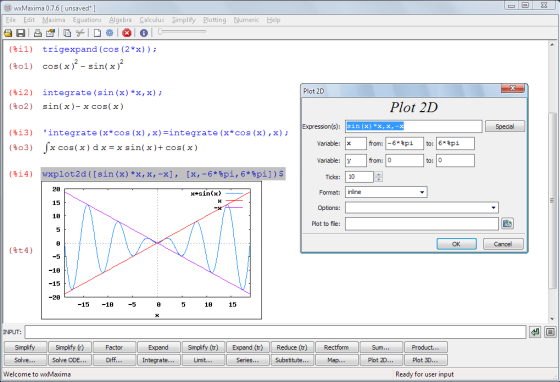
Task: Click the second Variable field containing y
Action: (x=356, y=161)
